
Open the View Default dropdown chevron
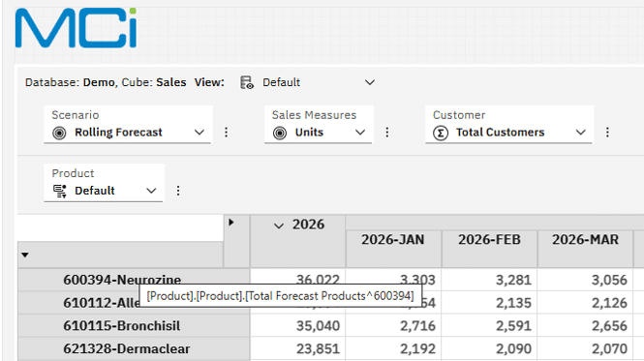[370, 82]
